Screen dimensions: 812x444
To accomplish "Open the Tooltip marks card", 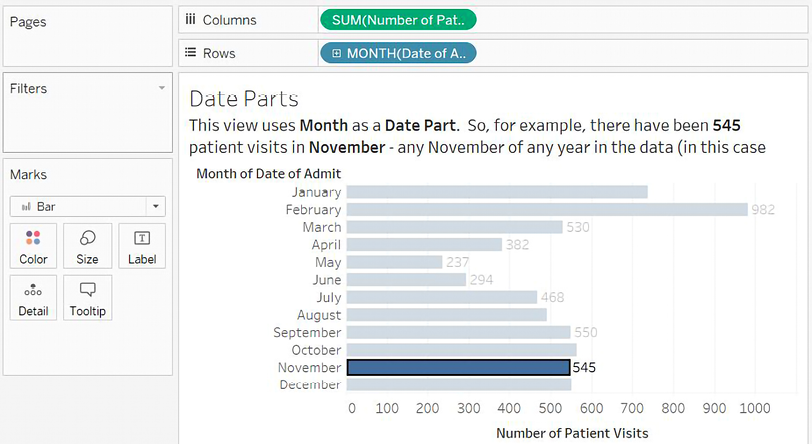I will click(87, 298).
